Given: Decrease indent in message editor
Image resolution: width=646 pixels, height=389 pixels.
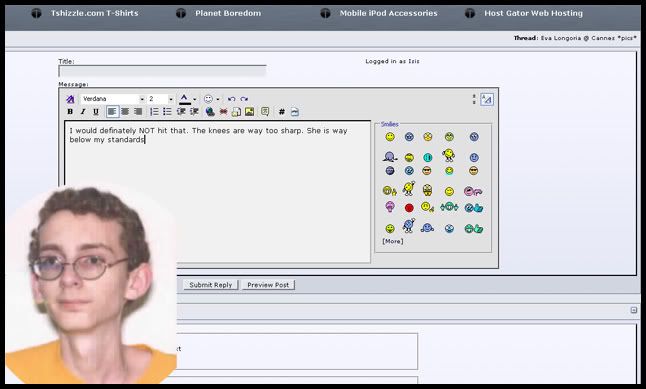Looking at the screenshot, I should coord(181,112).
